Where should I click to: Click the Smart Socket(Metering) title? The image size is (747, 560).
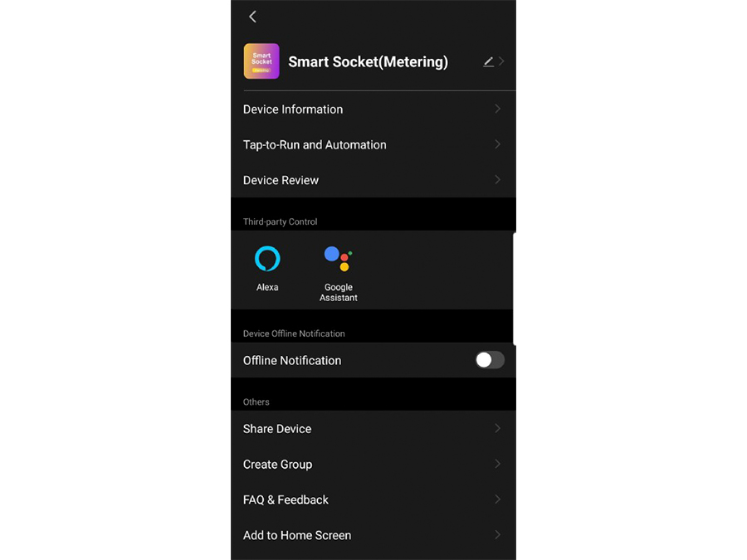368,62
